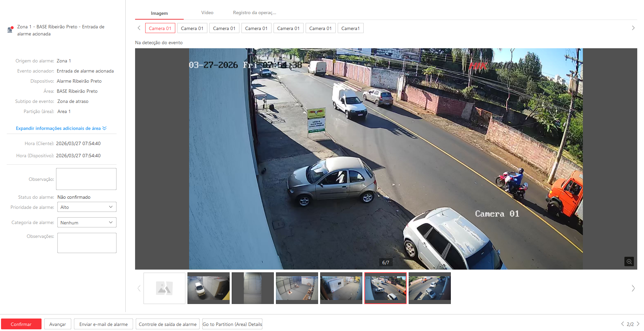Viewport: 644px width, 331px height.
Task: Click the alarm zone icon beside title
Action: click(10, 30)
